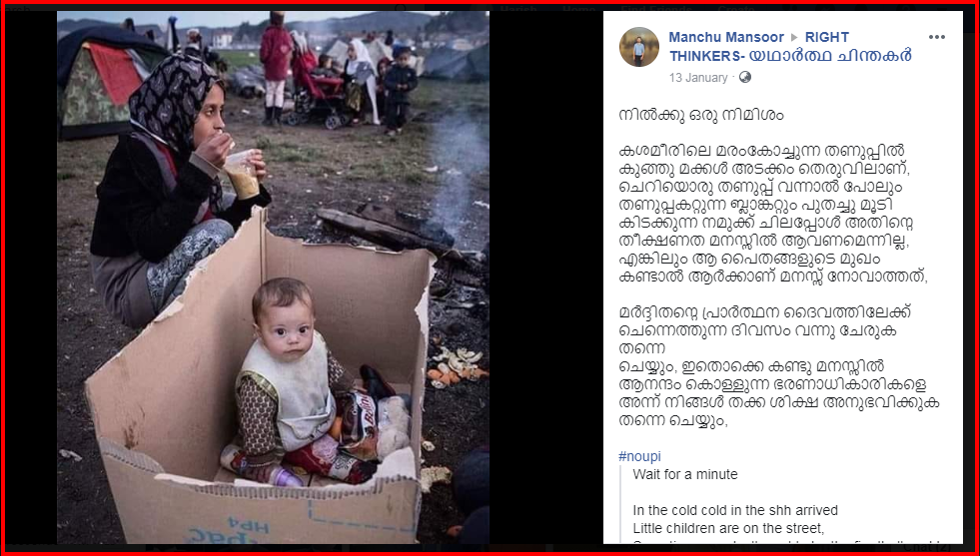
Task: Open the 13 January post timestamp
Action: tap(698, 78)
